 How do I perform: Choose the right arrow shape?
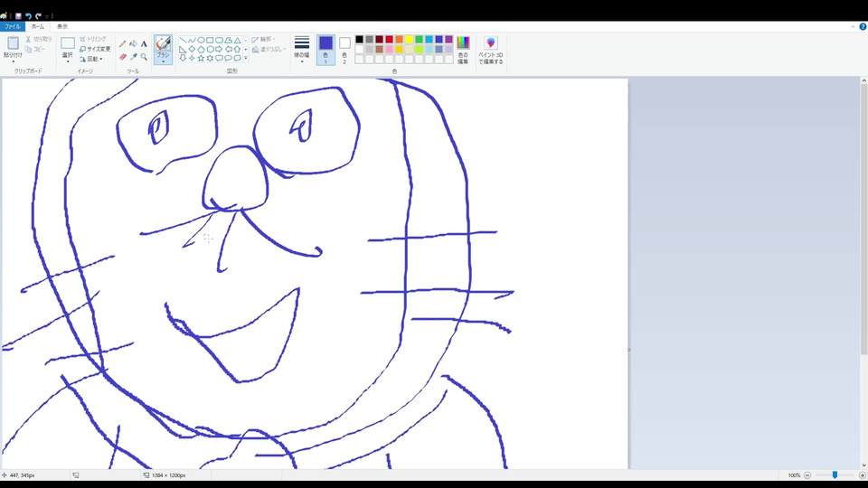coord(219,49)
